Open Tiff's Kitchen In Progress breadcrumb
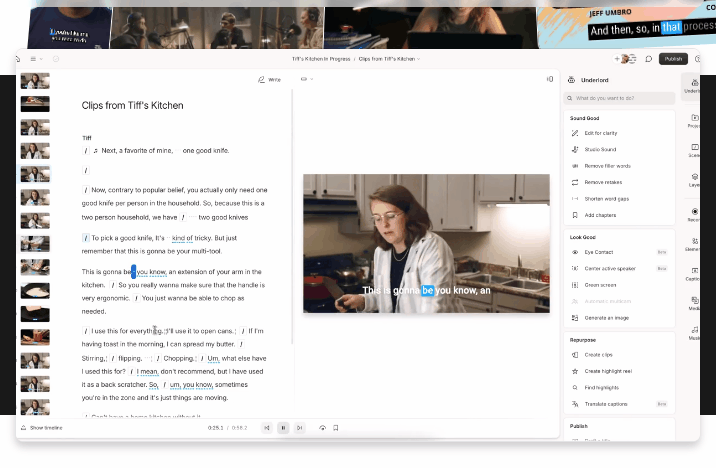 (321, 59)
